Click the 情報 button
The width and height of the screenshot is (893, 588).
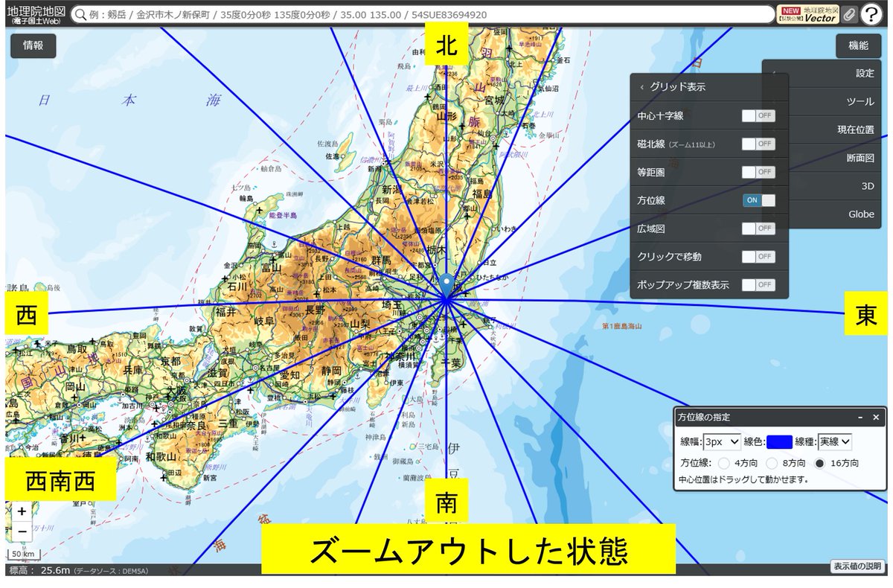33,45
